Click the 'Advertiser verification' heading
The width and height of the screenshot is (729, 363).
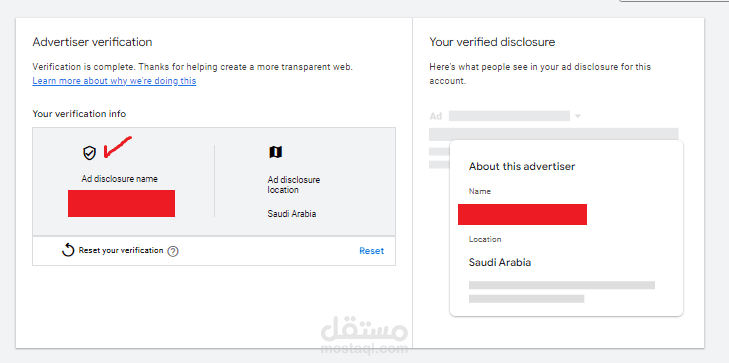(93, 42)
